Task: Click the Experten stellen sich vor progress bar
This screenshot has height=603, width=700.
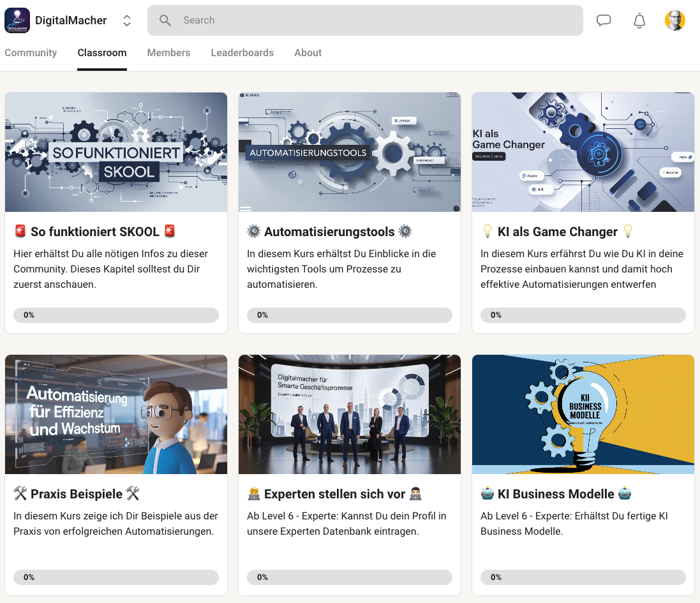Action: (350, 577)
